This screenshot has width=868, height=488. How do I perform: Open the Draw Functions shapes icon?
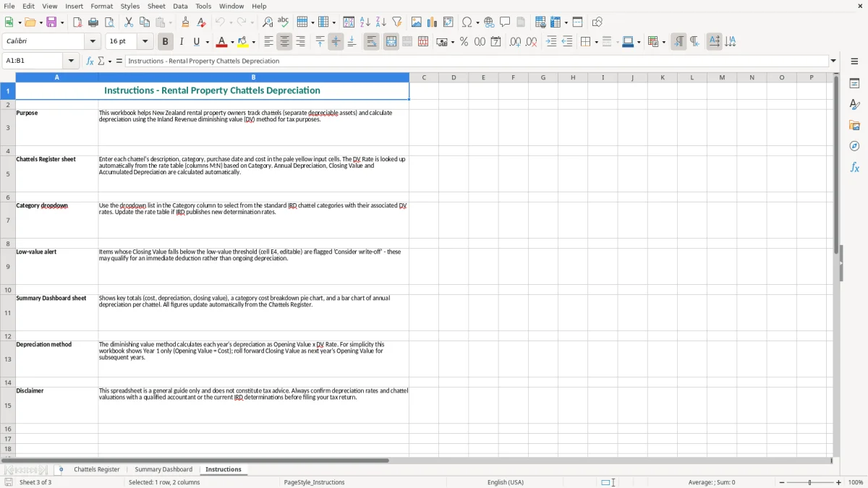click(597, 22)
